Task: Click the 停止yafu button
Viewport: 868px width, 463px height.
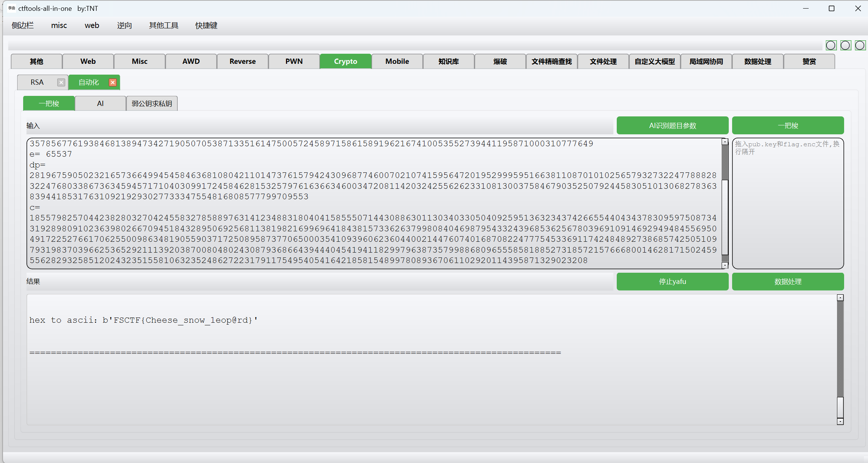Action: pos(672,282)
